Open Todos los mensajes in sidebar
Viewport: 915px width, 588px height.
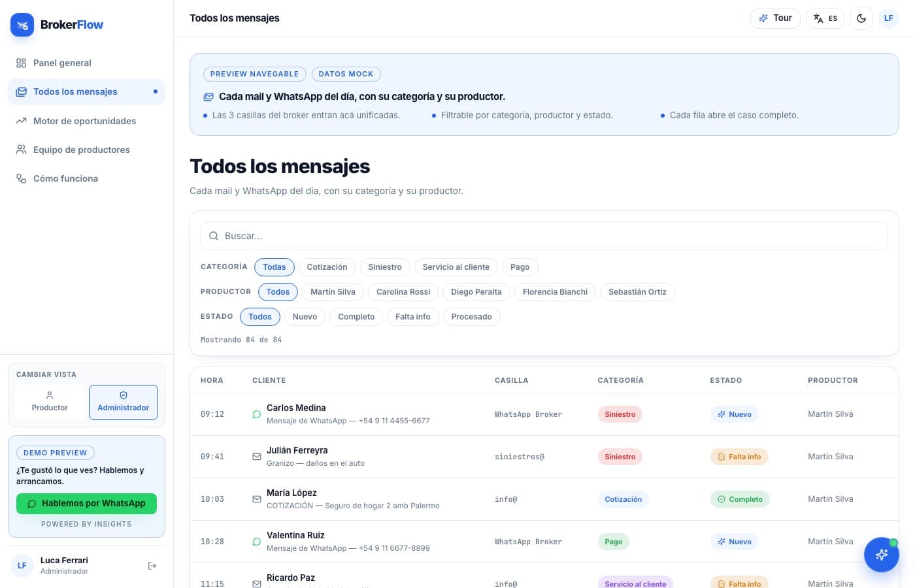86,92
